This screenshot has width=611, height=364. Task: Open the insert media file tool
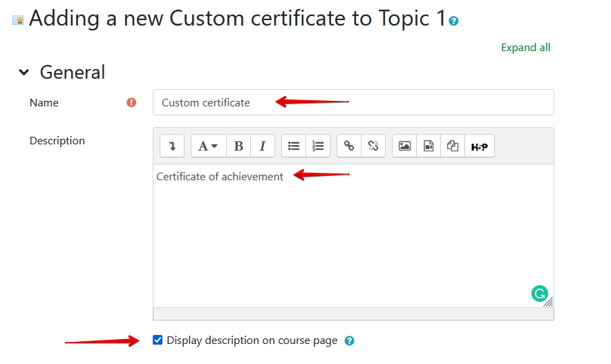[x=429, y=146]
